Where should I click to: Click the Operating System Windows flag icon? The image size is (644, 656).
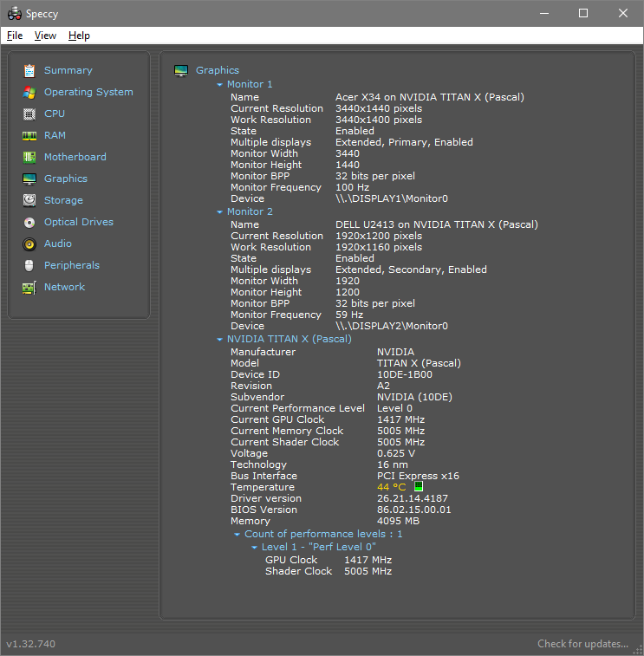click(x=29, y=93)
